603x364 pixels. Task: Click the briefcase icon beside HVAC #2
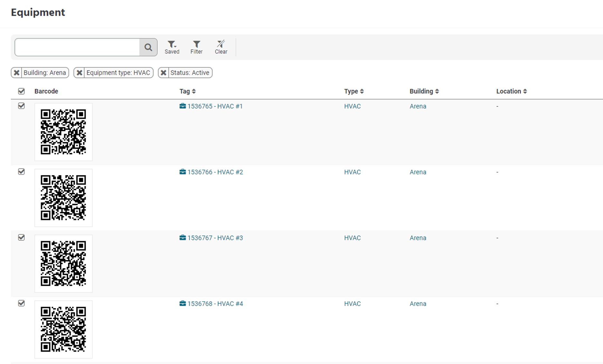[183, 172]
